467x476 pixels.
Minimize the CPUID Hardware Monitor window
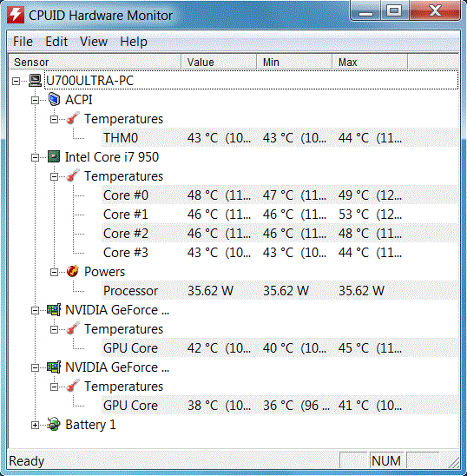tap(365, 11)
